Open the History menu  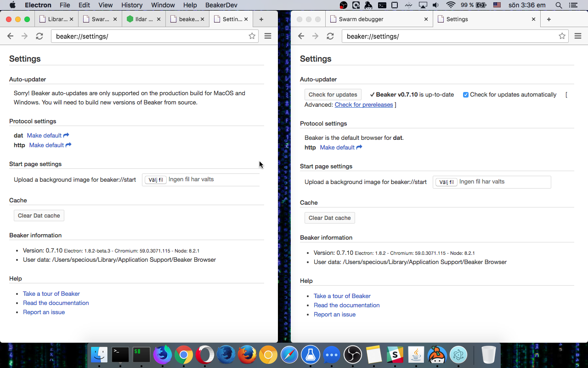click(132, 5)
